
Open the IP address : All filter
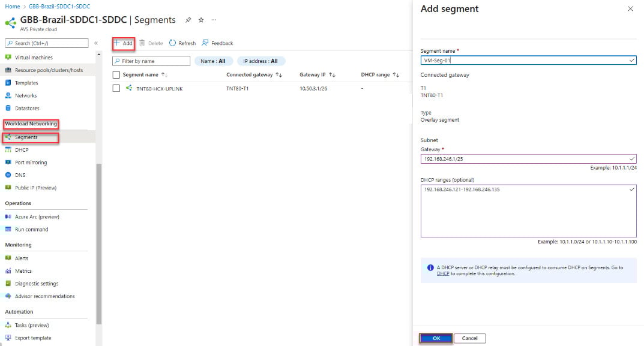[x=260, y=61]
